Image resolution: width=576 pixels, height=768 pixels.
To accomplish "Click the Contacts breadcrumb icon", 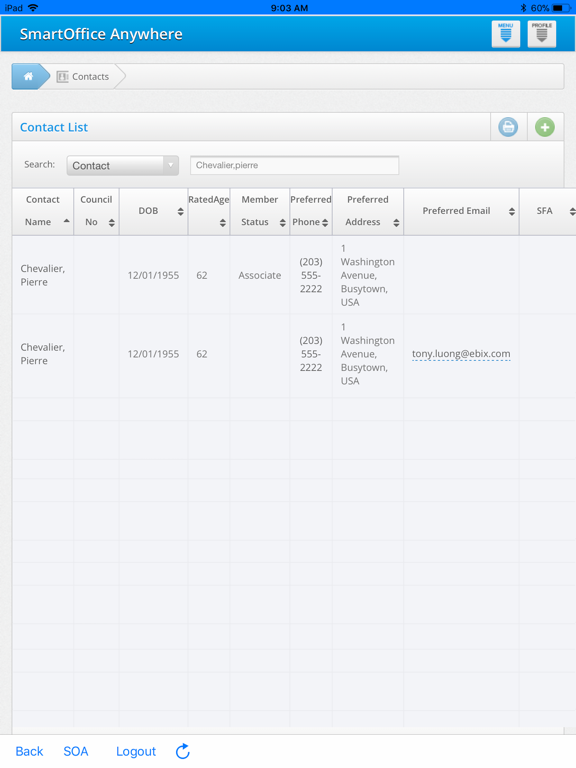I will point(63,77).
